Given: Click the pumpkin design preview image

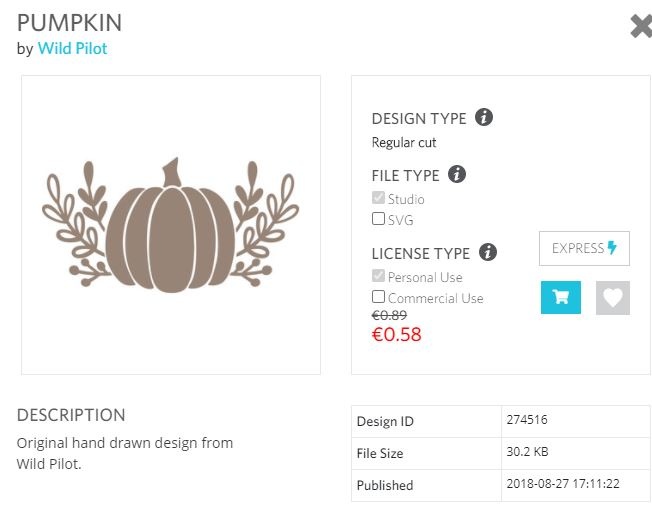Looking at the screenshot, I should 171,224.
